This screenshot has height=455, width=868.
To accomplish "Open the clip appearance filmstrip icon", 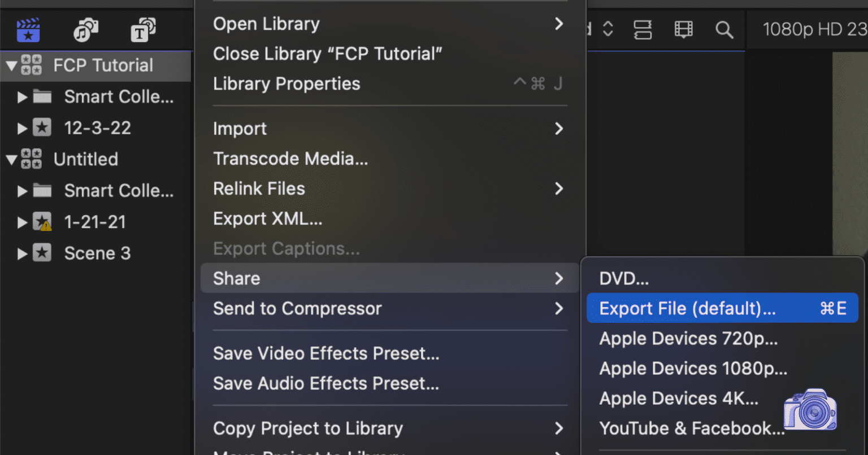I will pyautogui.click(x=683, y=29).
